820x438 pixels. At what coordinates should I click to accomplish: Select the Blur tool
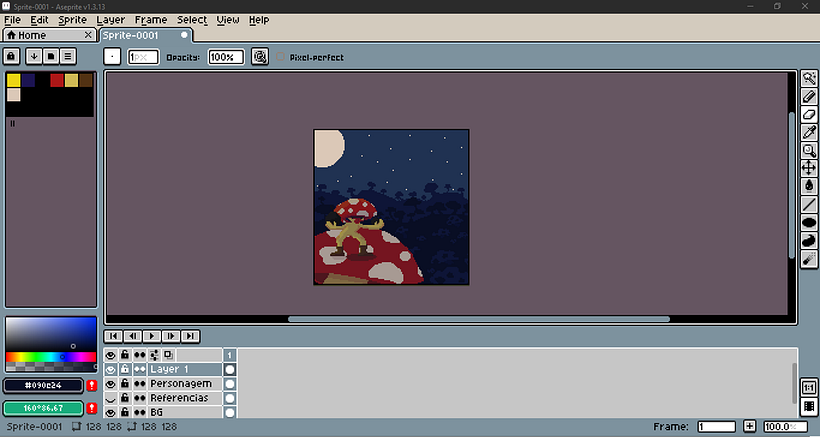[x=809, y=259]
